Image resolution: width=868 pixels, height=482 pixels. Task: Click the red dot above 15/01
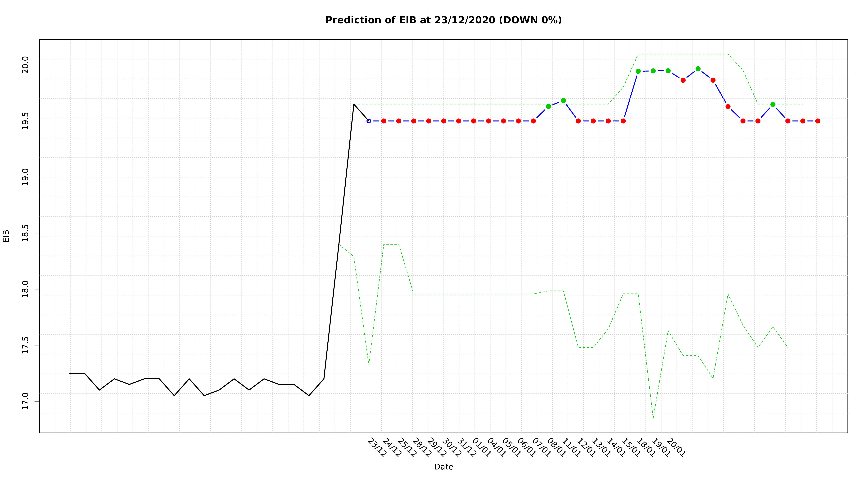[x=623, y=121]
